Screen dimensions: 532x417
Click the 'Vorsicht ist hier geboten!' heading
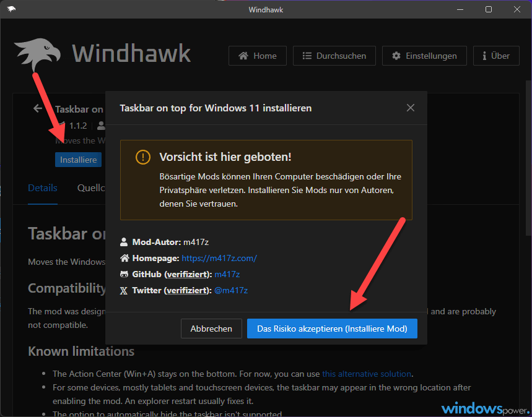(x=225, y=157)
